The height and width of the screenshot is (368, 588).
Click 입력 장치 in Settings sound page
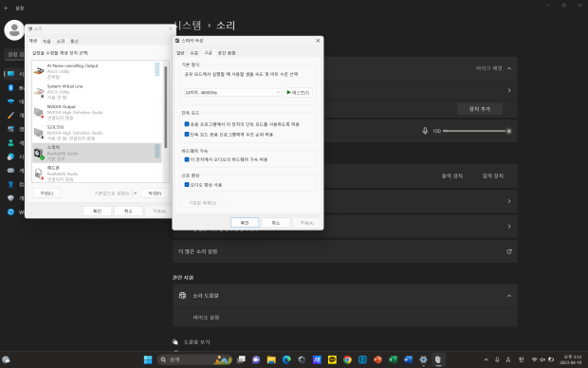(493, 175)
